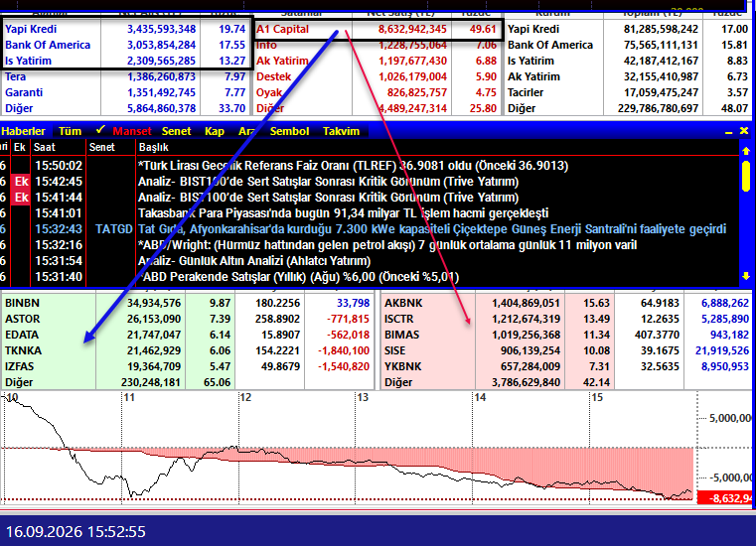Select Garanti in buyers list

[x=24, y=92]
